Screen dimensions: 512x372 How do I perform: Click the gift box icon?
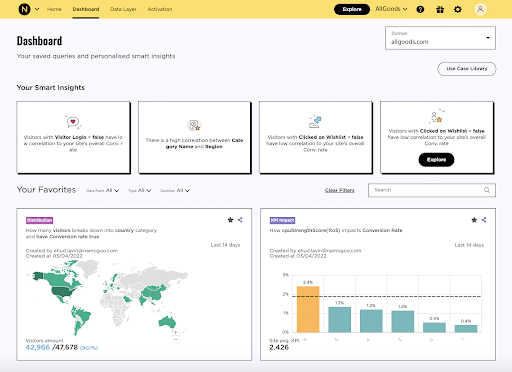440,9
